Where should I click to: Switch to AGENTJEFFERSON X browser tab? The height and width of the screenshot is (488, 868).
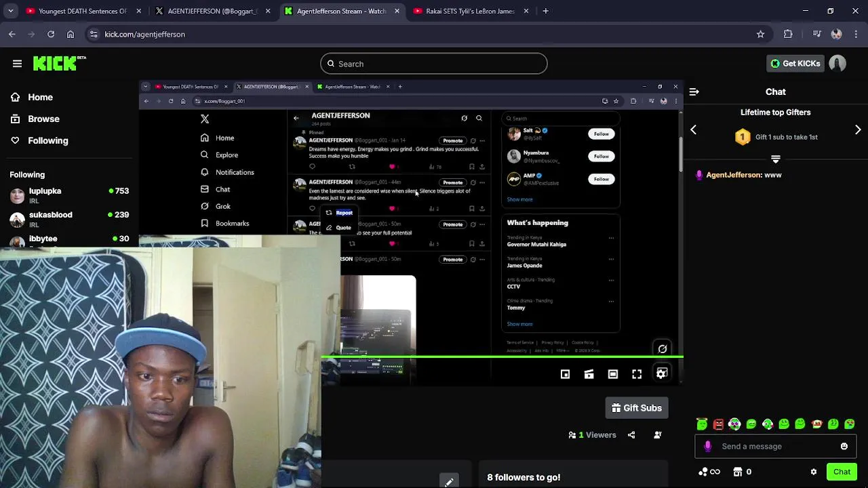coord(211,11)
